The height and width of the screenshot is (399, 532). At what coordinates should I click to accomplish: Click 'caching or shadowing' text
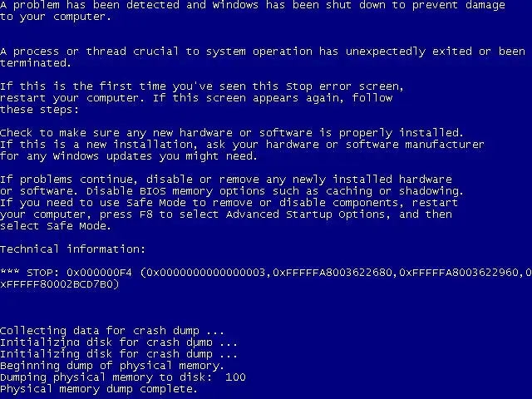pyautogui.click(x=394, y=191)
